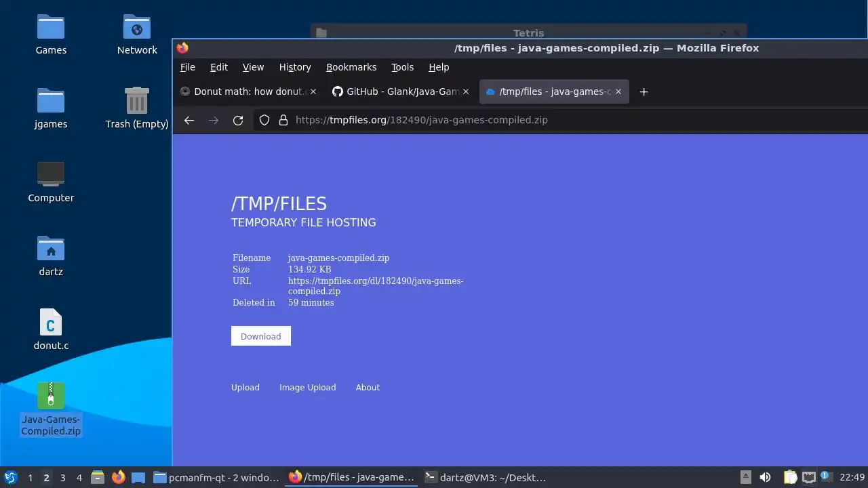Open the volume control in tray

[x=765, y=477]
